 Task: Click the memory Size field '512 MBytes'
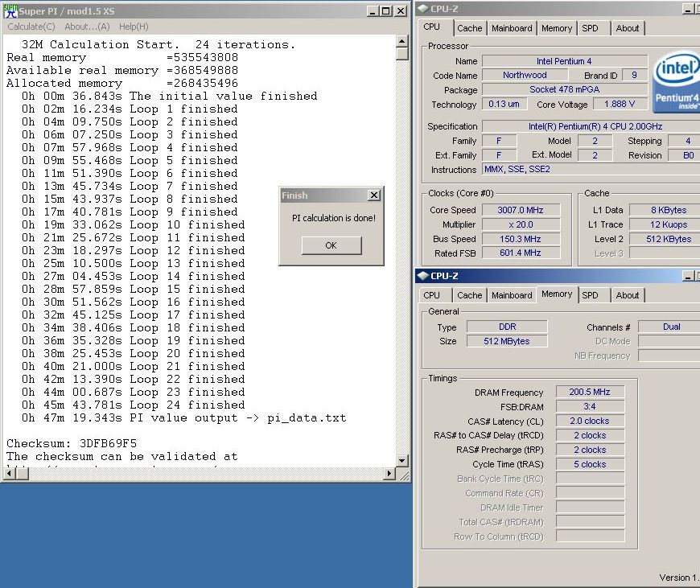coord(507,341)
